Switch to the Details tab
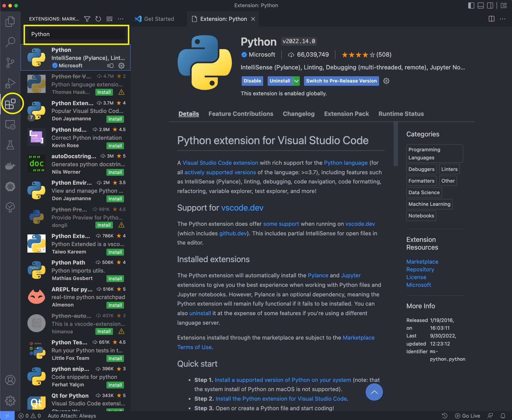The height and width of the screenshot is (420, 512). click(189, 114)
